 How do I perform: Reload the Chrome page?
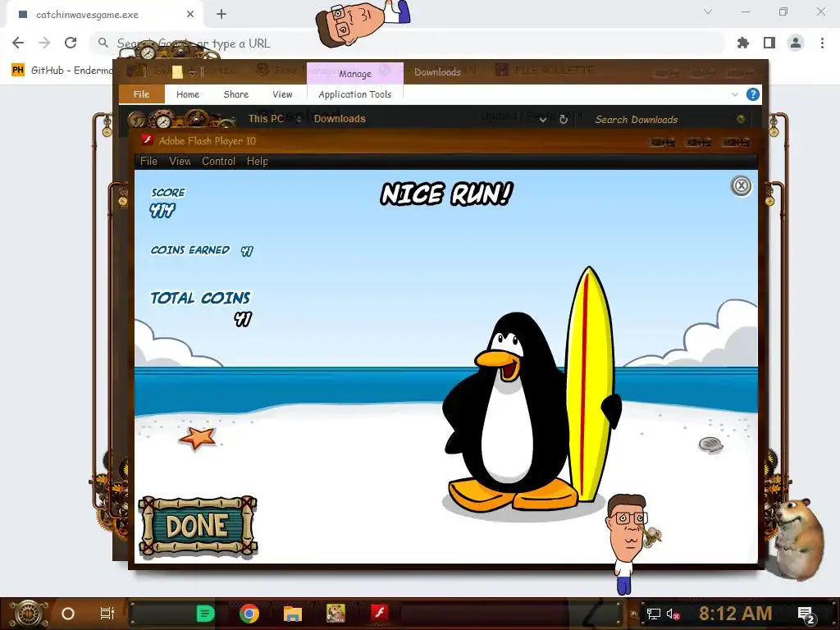pos(71,43)
